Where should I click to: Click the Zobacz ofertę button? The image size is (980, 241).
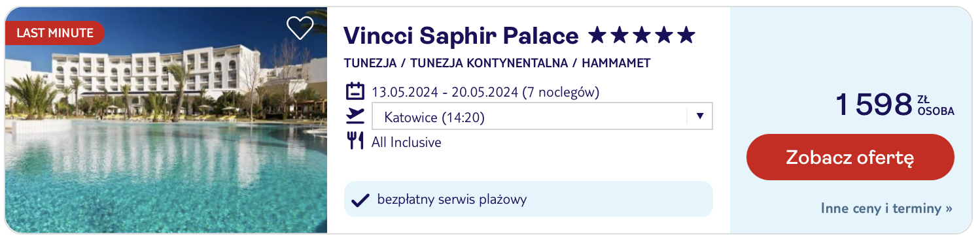850,157
